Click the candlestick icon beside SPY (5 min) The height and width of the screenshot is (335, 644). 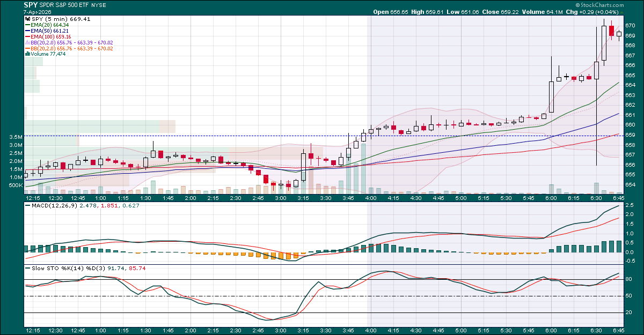[x=27, y=19]
